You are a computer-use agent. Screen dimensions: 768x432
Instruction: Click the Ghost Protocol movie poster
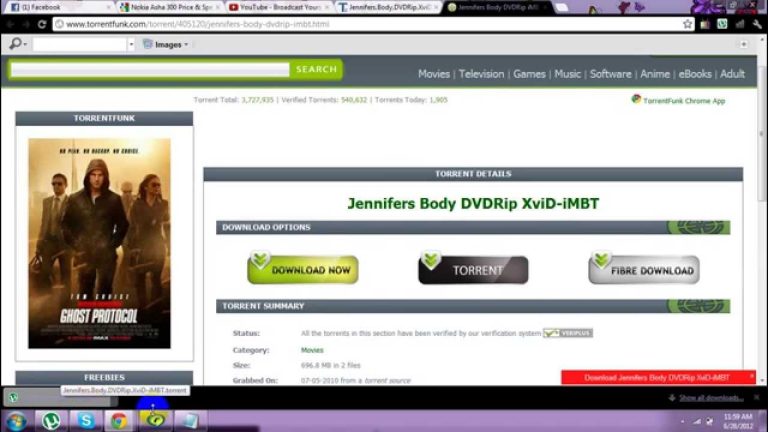(99, 243)
